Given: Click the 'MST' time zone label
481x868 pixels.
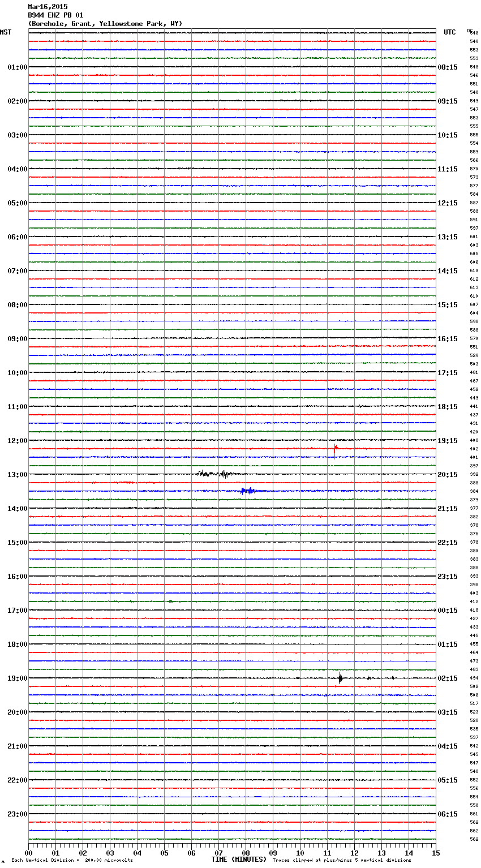Looking at the screenshot, I should [6, 32].
